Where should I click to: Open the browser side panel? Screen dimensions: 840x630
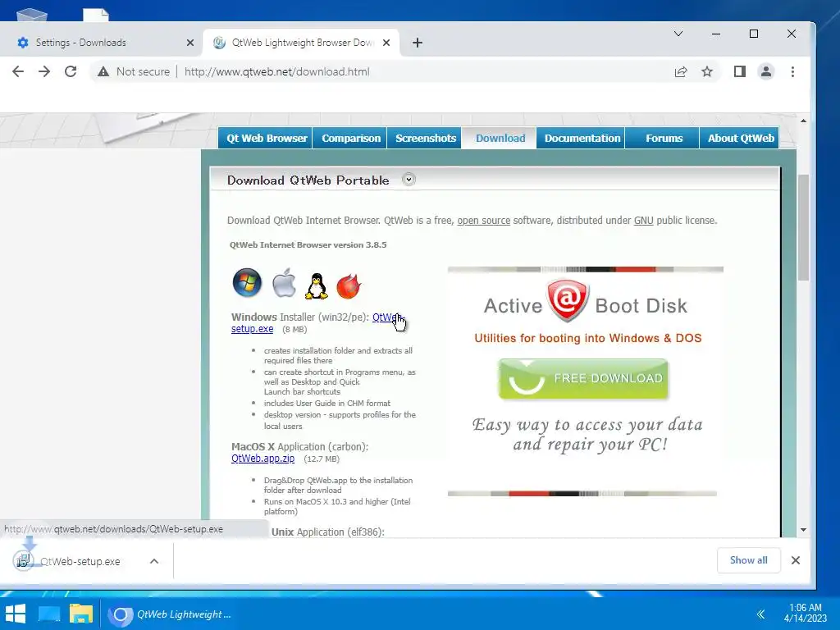[740, 72]
